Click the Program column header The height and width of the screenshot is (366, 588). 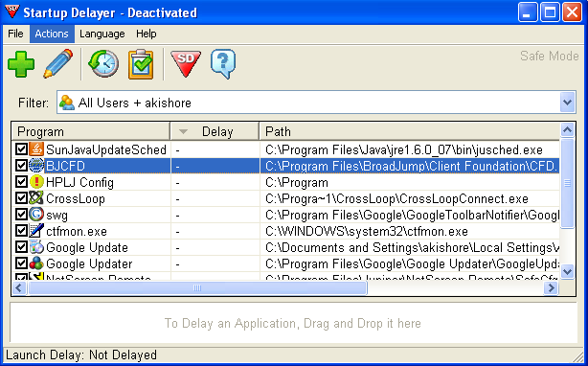click(91, 131)
